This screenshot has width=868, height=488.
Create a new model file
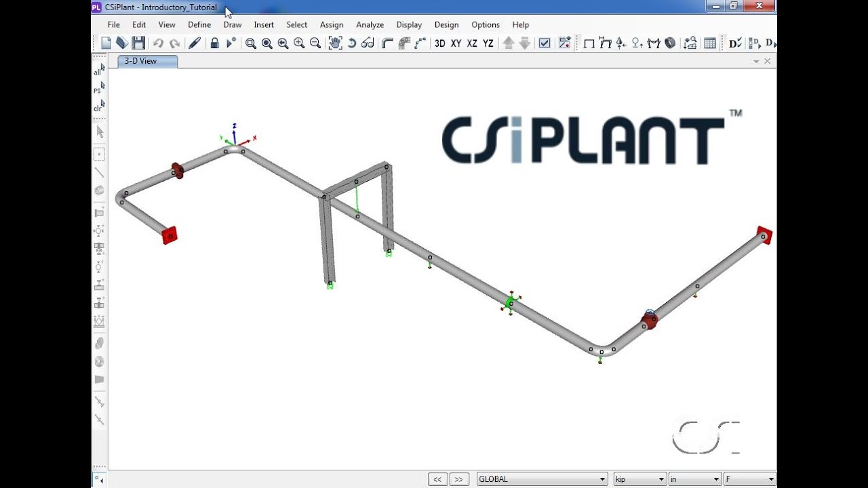pos(106,43)
